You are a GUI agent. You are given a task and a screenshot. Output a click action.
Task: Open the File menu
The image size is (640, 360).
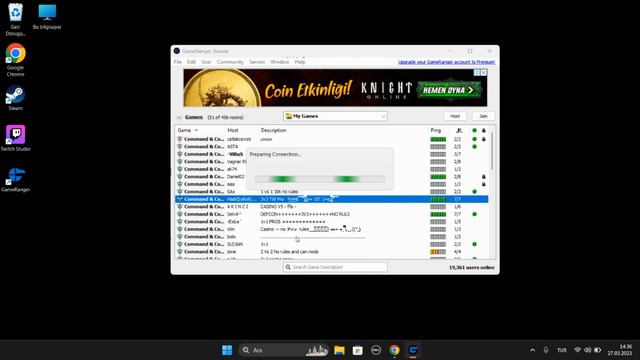coord(178,62)
